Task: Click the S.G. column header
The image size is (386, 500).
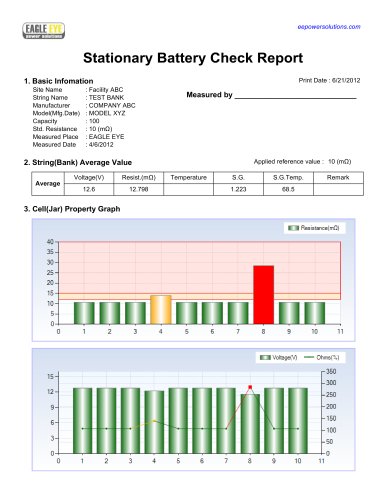Action: click(238, 178)
